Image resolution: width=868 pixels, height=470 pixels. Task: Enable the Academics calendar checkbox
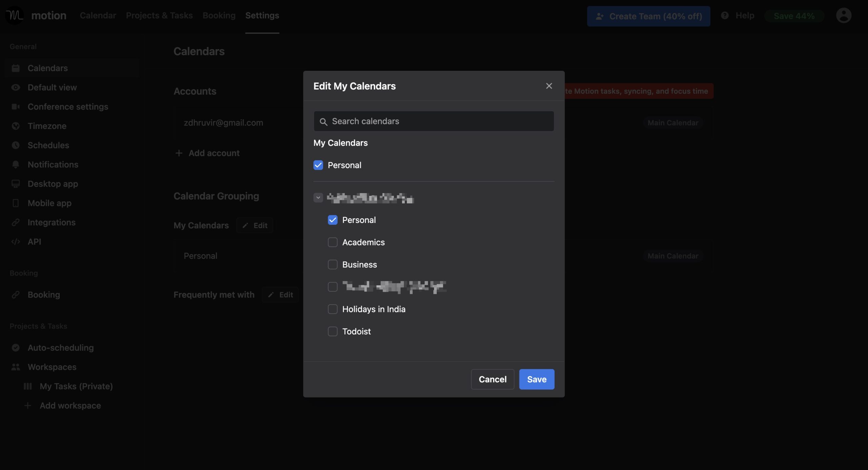coord(332,242)
